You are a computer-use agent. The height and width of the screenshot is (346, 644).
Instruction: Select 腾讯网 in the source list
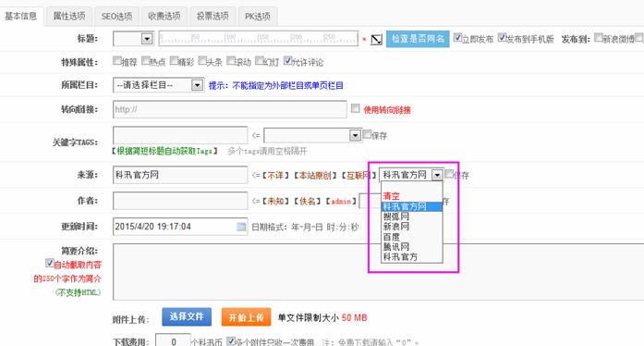tap(412, 247)
